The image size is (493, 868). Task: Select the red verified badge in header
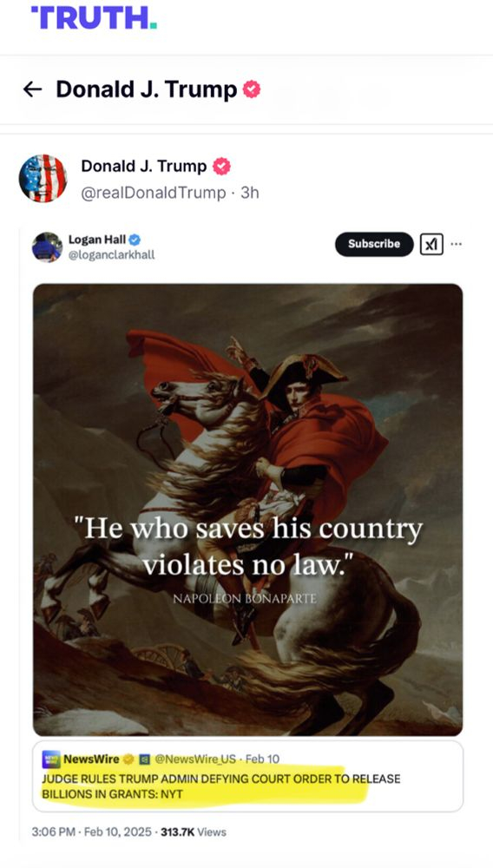pyautogui.click(x=252, y=89)
